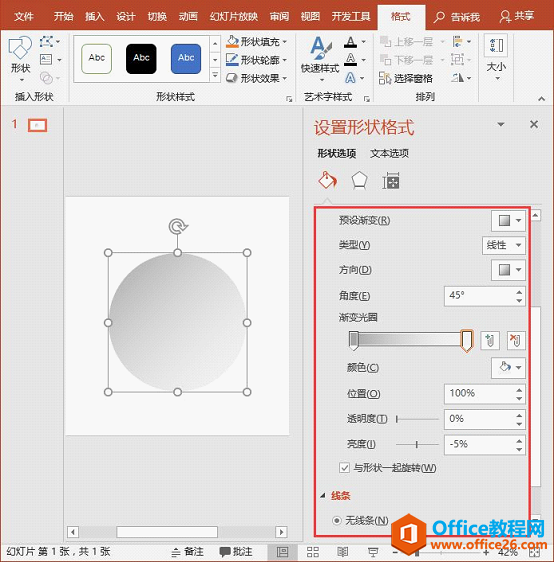
Task: Open 形状轮廓 shape outline menu
Action: (257, 60)
